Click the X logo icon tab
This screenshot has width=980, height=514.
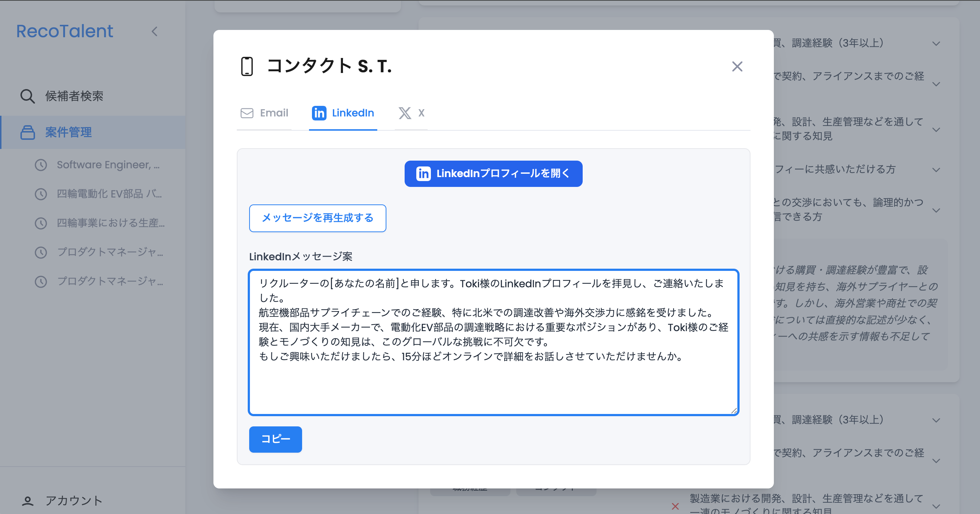point(405,113)
